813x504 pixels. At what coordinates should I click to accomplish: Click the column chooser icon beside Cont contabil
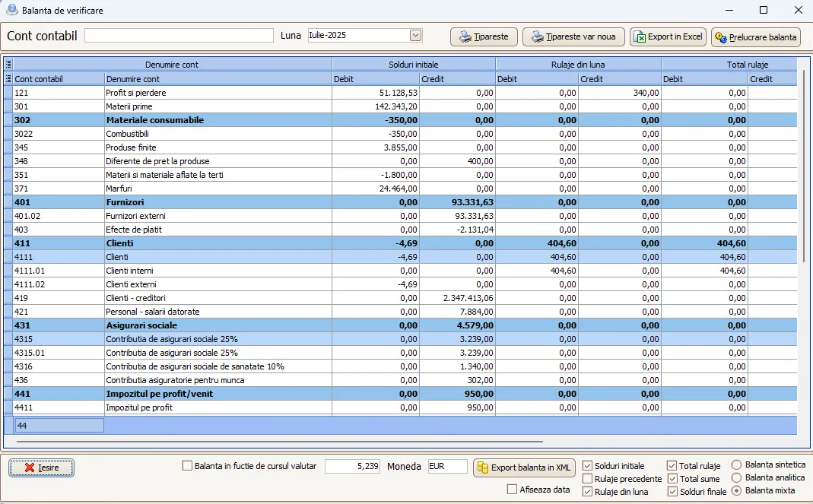click(8, 79)
